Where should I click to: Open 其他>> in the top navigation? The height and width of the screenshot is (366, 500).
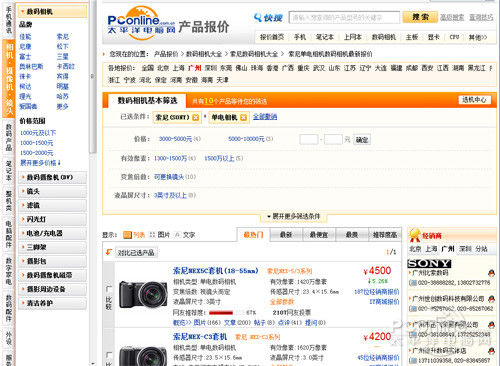click(x=478, y=37)
